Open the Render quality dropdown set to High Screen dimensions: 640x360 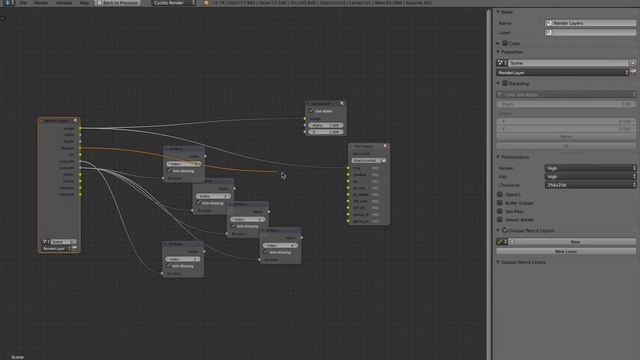pyautogui.click(x=590, y=168)
